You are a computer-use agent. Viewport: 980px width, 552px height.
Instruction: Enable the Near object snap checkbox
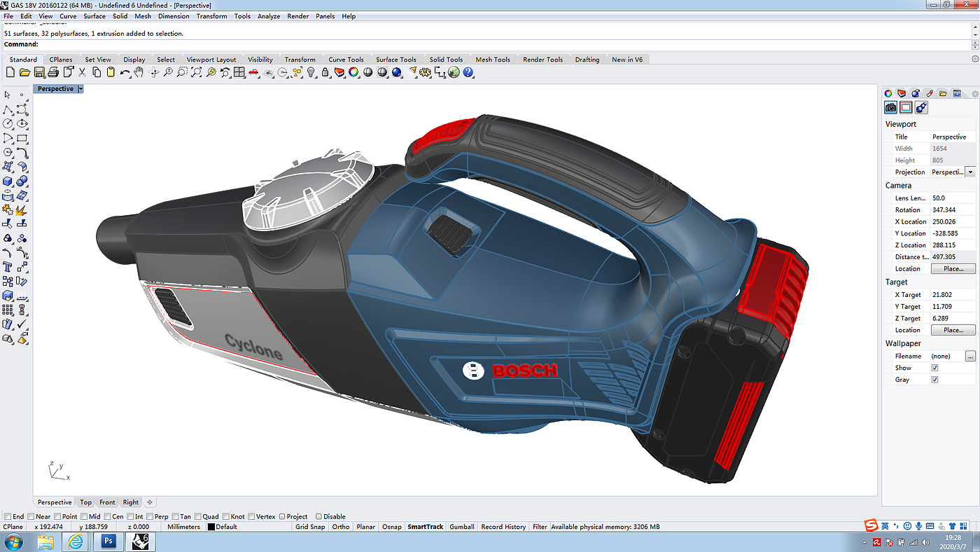[31, 516]
